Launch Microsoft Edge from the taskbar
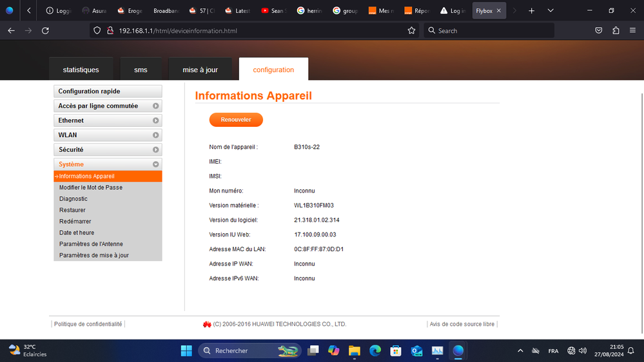 point(375,350)
